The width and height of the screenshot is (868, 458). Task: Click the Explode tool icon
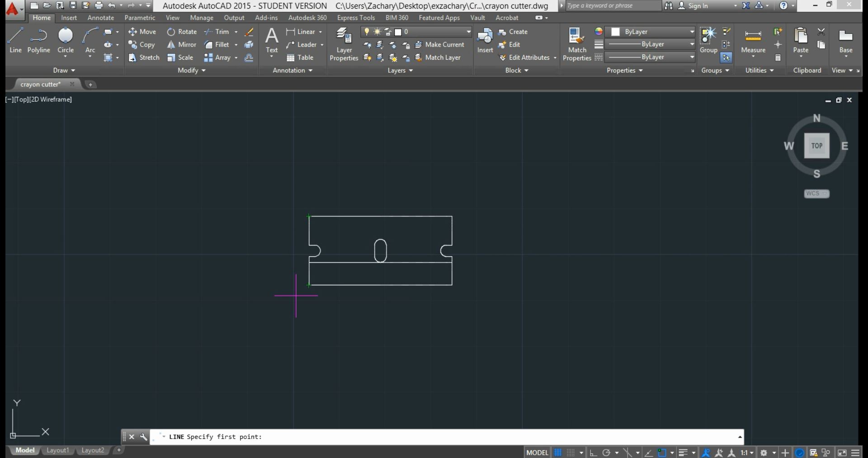click(x=249, y=45)
